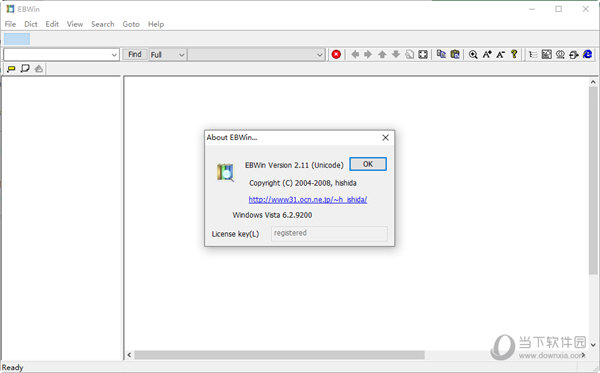Increase font size with A+ icon
The width and height of the screenshot is (600, 373).
[x=487, y=54]
